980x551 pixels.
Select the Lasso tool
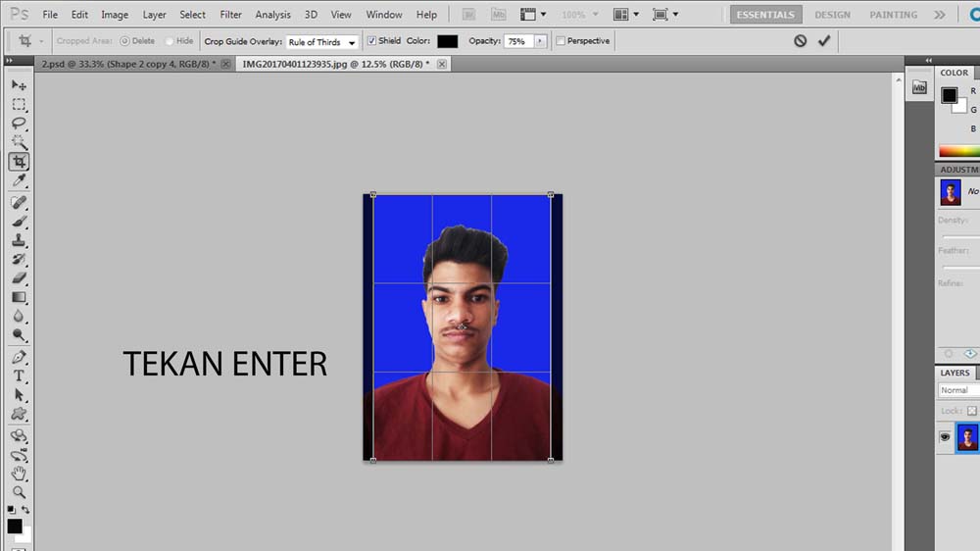pos(19,124)
